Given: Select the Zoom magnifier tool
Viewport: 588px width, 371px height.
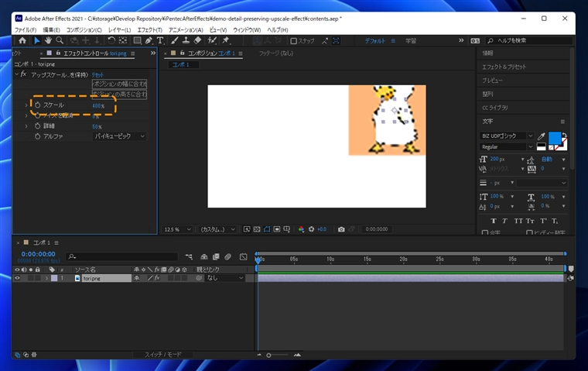Looking at the screenshot, I should 60,40.
